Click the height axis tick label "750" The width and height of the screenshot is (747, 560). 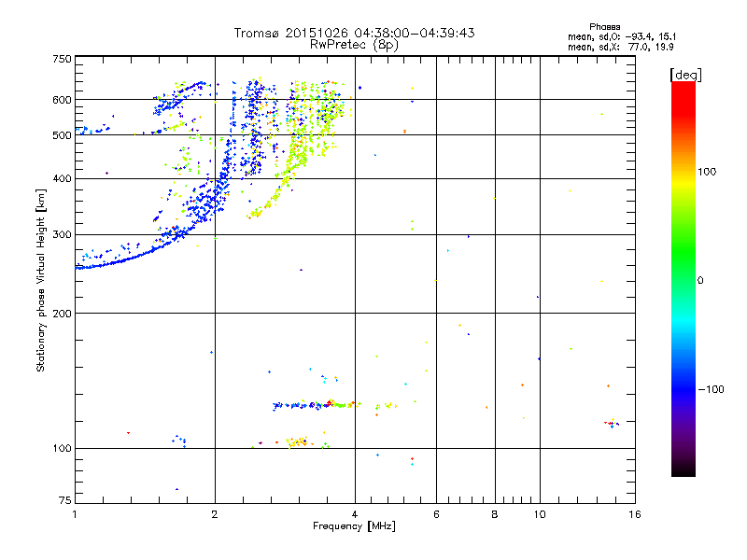click(62, 59)
